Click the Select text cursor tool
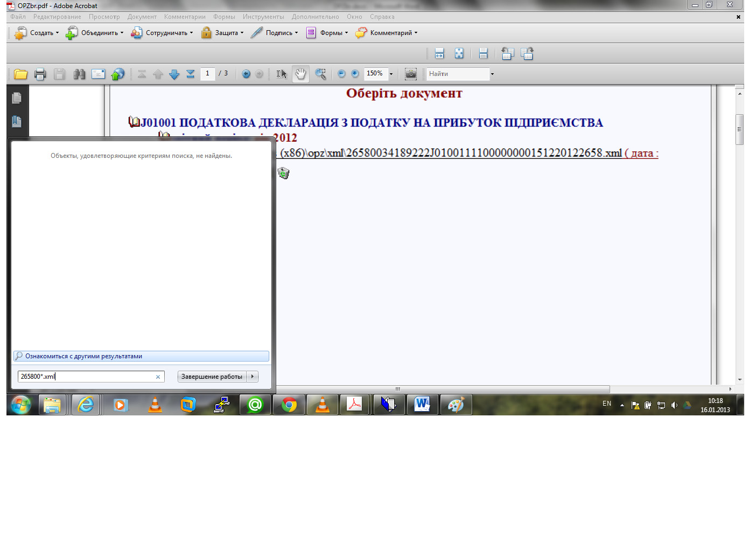 click(281, 74)
